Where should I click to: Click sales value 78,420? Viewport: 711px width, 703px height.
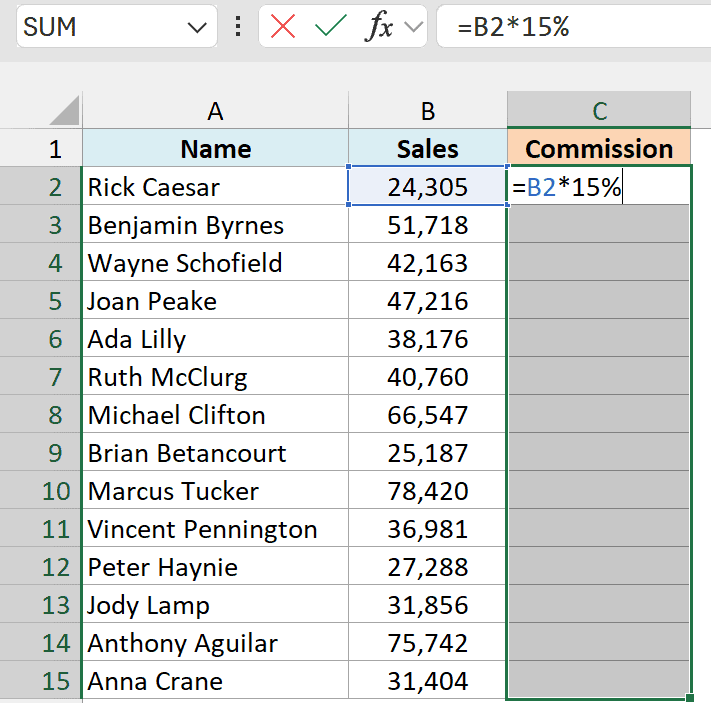click(x=428, y=490)
